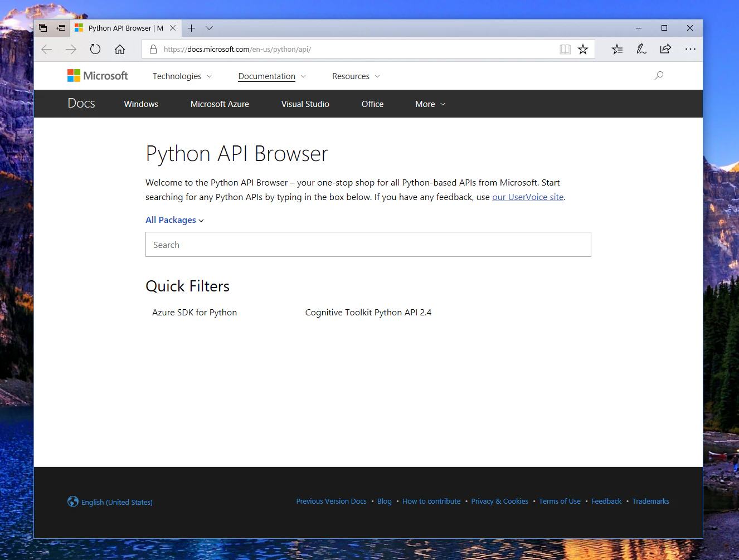
Task: Expand the Documentation menu
Action: click(x=272, y=76)
